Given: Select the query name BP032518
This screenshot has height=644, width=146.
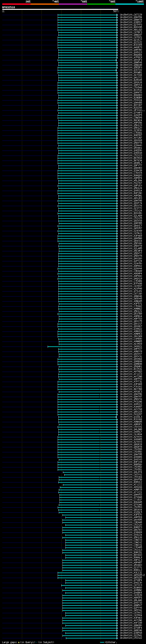Looking at the screenshot, I should (8, 8).
